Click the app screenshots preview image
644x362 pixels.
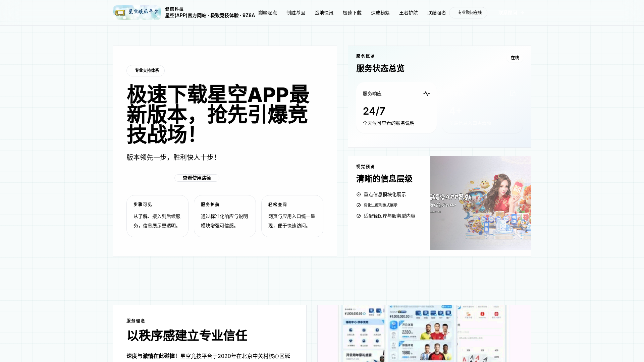(424, 334)
